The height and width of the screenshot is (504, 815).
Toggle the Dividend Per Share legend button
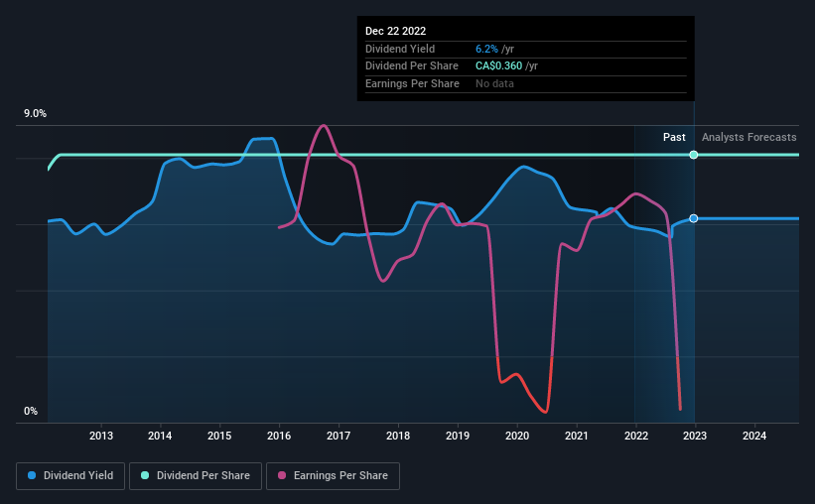click(x=196, y=476)
